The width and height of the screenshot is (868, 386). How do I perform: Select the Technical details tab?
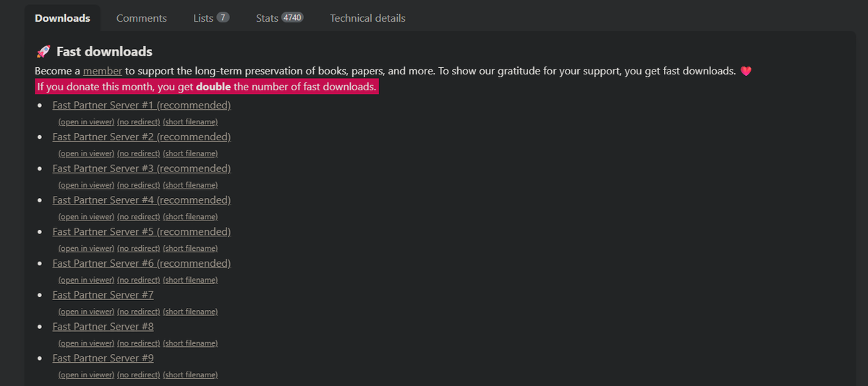pos(367,18)
